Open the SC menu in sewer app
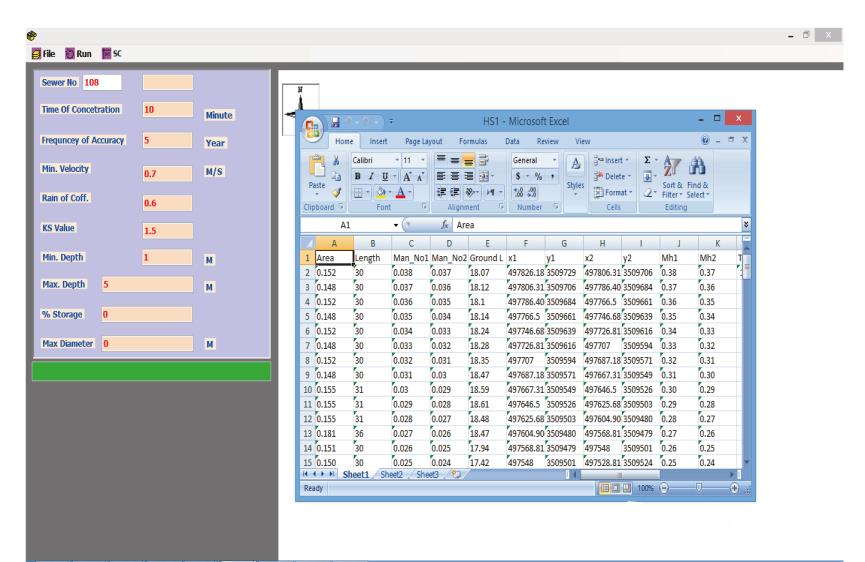Viewport: 865px width, 562px height. click(112, 53)
